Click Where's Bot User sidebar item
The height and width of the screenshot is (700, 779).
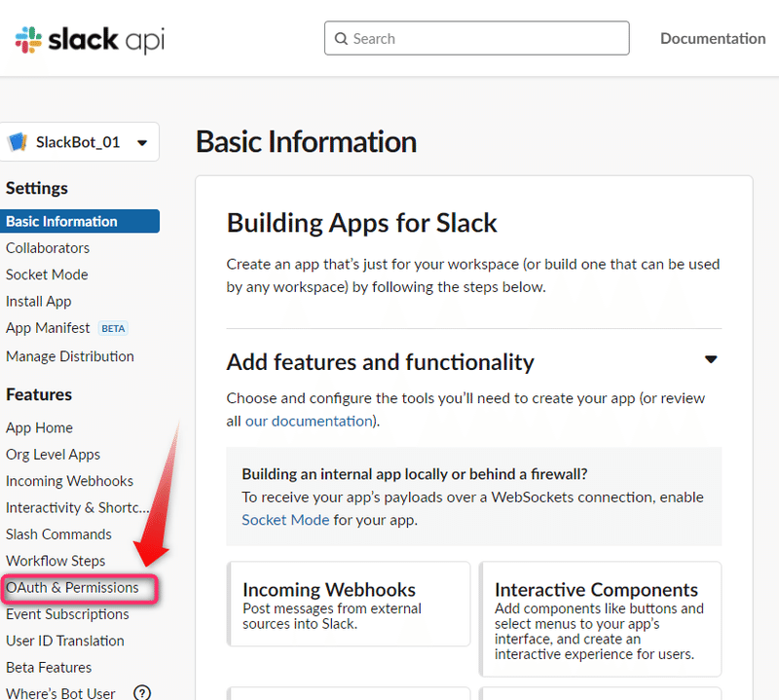(x=60, y=693)
